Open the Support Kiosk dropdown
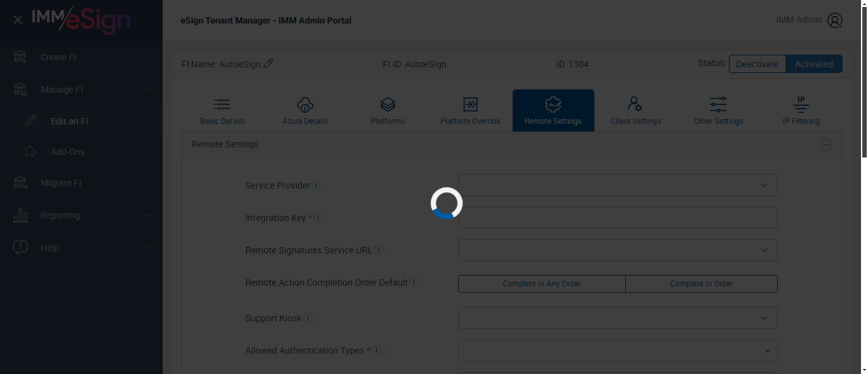Image resolution: width=868 pixels, height=374 pixels. click(x=618, y=318)
